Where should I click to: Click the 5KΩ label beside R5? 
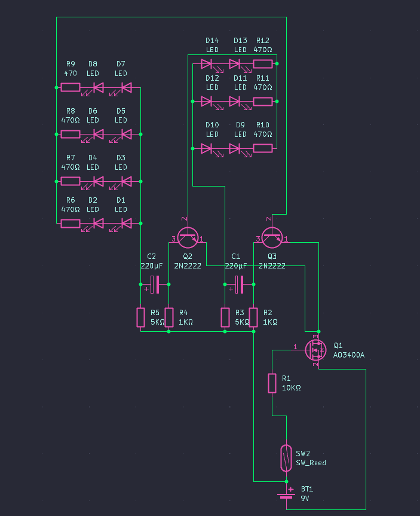158,322
